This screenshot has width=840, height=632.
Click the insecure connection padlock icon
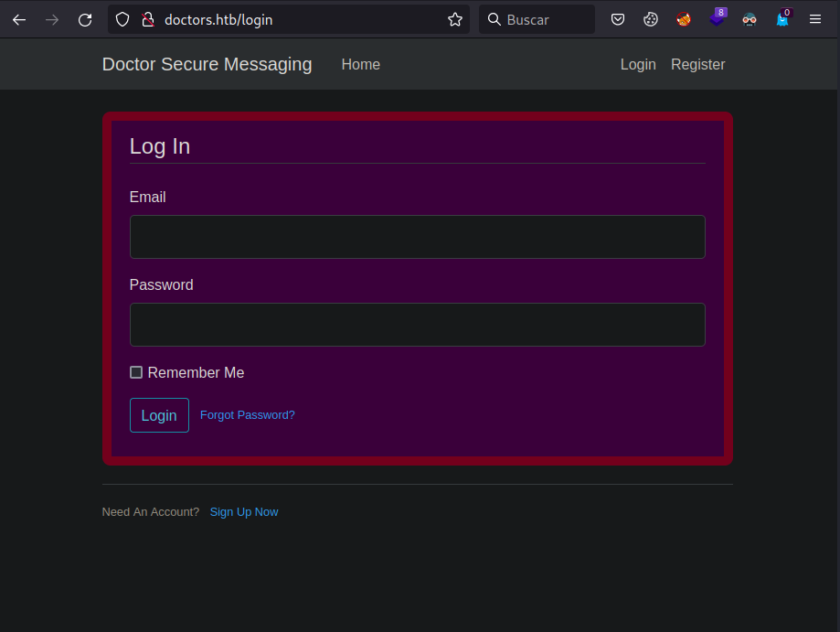(x=147, y=19)
